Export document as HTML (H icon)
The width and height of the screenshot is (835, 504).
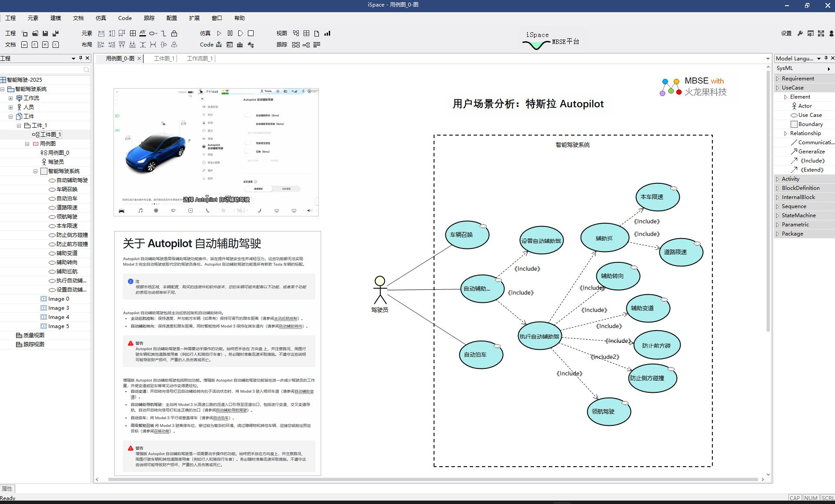click(x=45, y=45)
